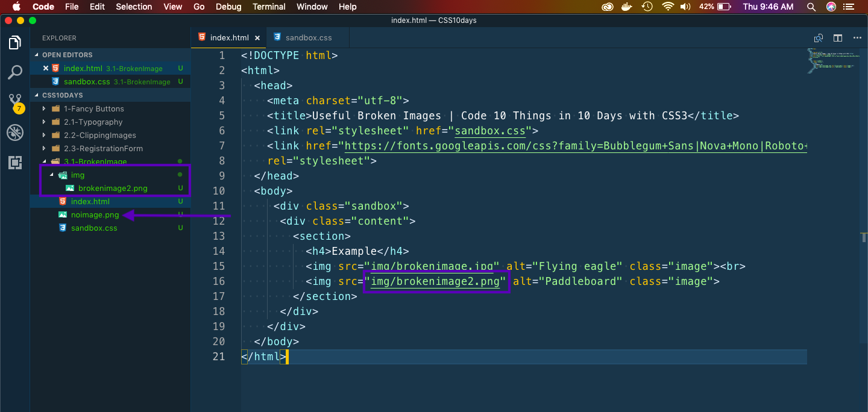The image size is (868, 412).
Task: Open Source Control view with 7 badge
Action: pos(15,102)
